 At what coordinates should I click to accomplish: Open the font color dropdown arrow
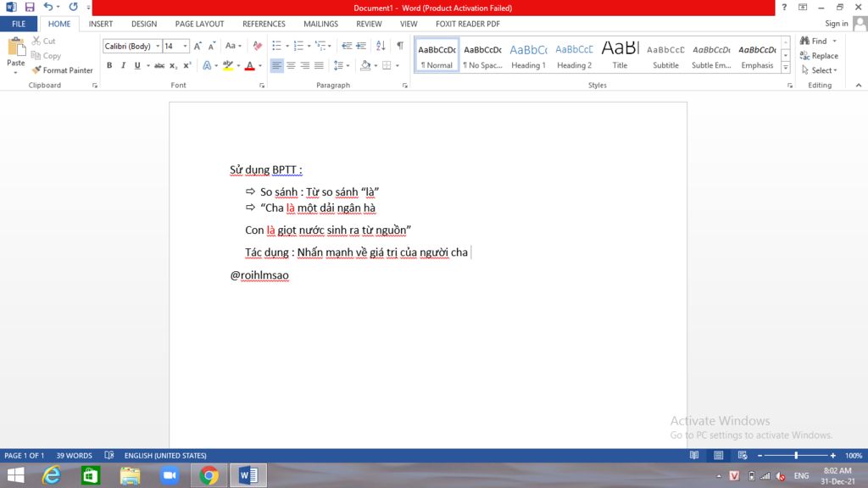260,65
